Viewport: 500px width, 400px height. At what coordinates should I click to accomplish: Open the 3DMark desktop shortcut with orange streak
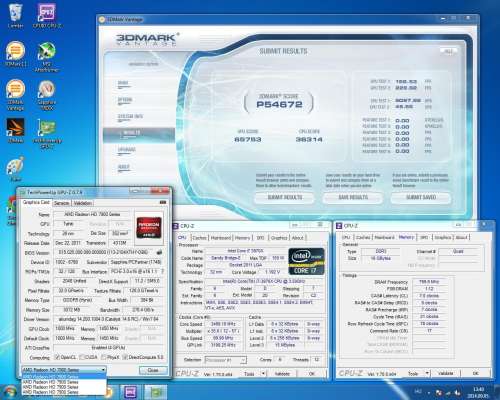click(15, 130)
